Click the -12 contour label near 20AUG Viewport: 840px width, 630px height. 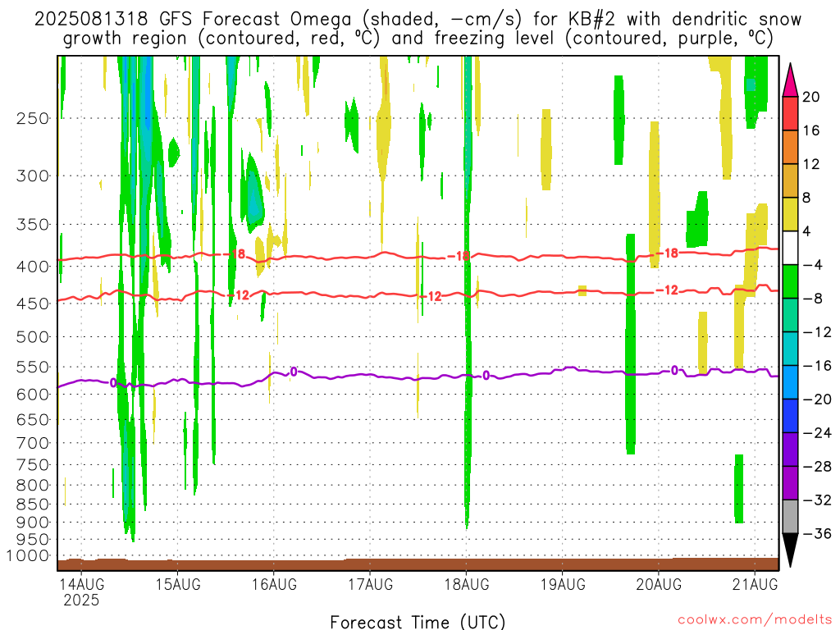coord(668,290)
